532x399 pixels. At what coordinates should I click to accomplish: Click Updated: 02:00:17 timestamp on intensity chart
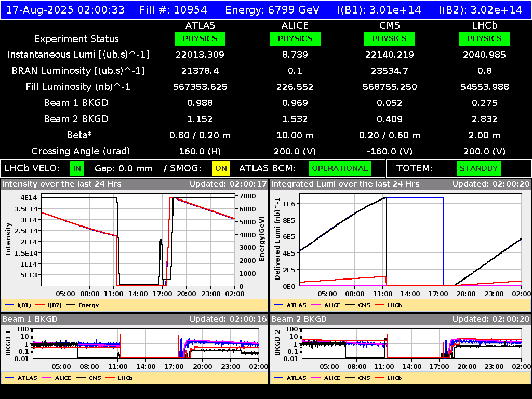[229, 184]
